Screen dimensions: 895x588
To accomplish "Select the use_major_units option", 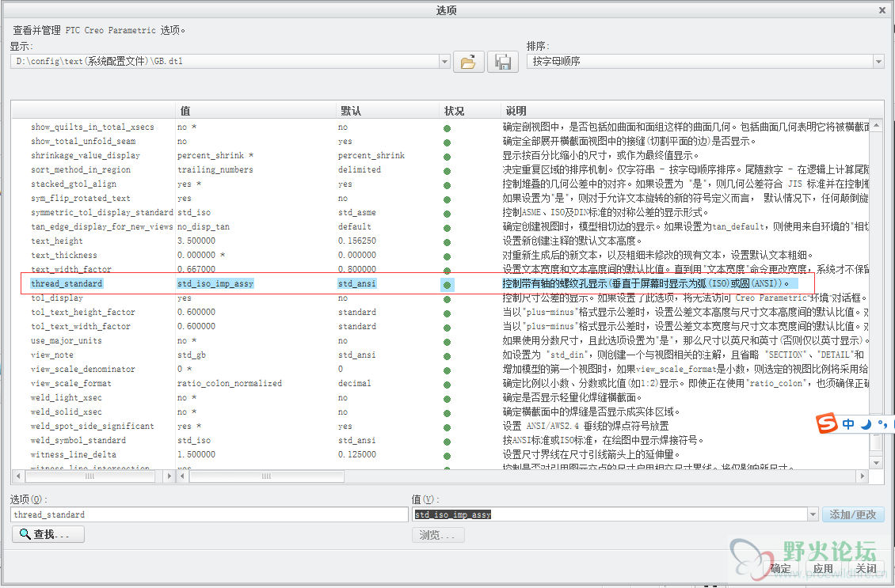I will click(x=67, y=340).
